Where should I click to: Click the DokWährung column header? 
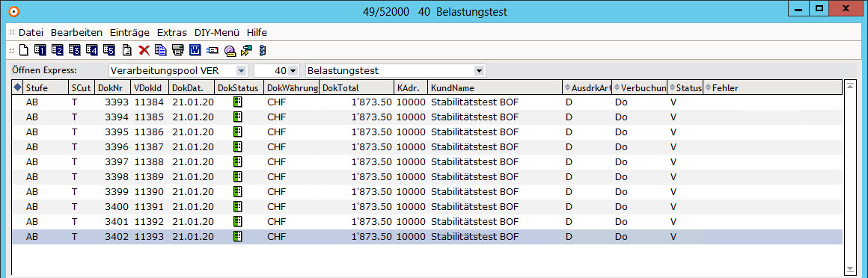tap(291, 87)
